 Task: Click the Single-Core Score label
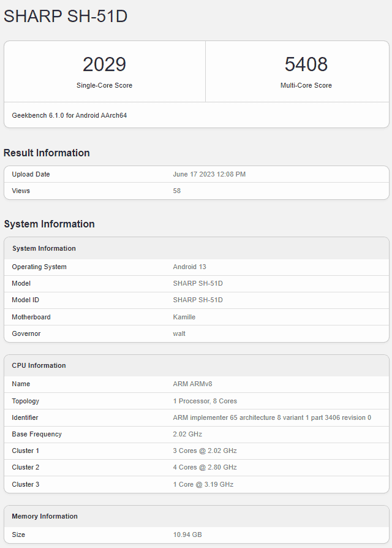(104, 85)
